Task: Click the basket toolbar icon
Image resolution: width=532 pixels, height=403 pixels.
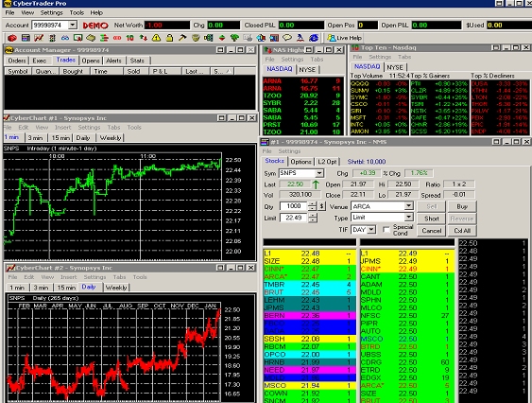Action: point(196,38)
